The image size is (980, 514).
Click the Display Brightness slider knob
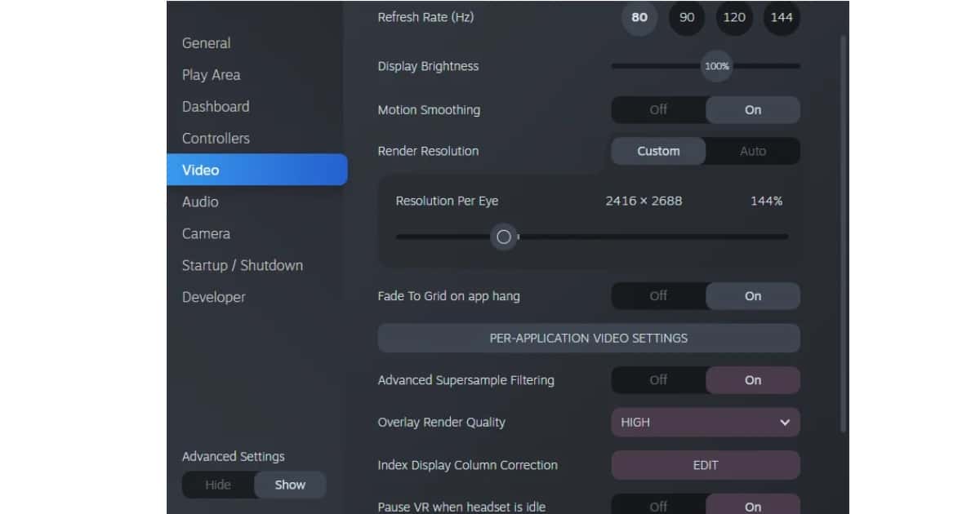click(716, 66)
